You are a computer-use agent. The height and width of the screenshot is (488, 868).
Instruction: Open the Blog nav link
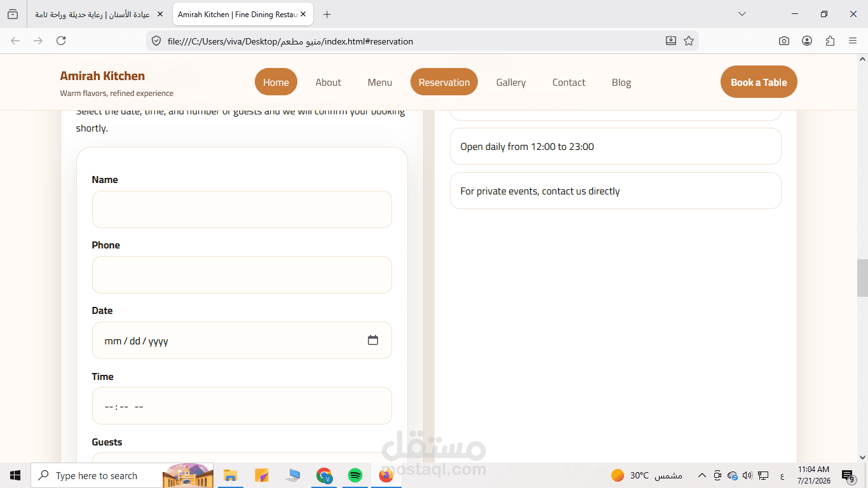click(621, 82)
